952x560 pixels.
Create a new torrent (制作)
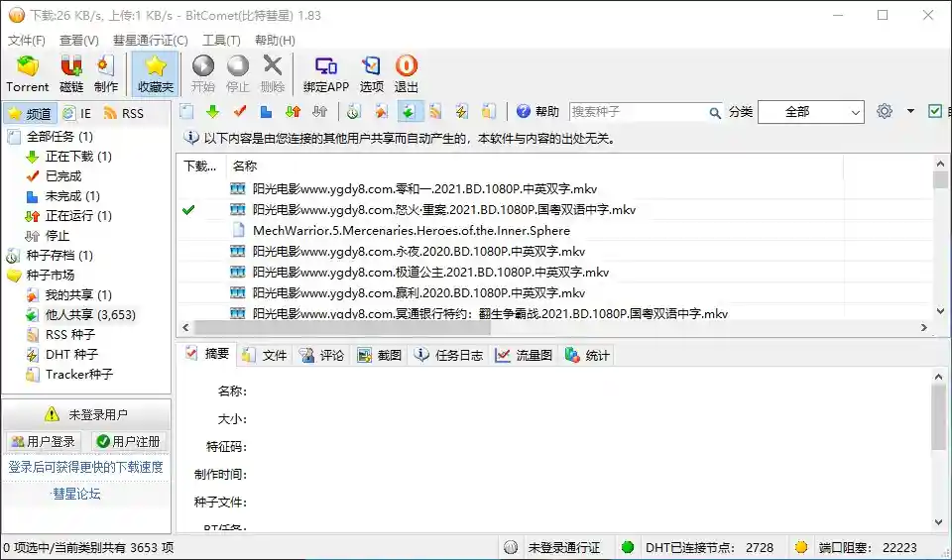(x=106, y=74)
